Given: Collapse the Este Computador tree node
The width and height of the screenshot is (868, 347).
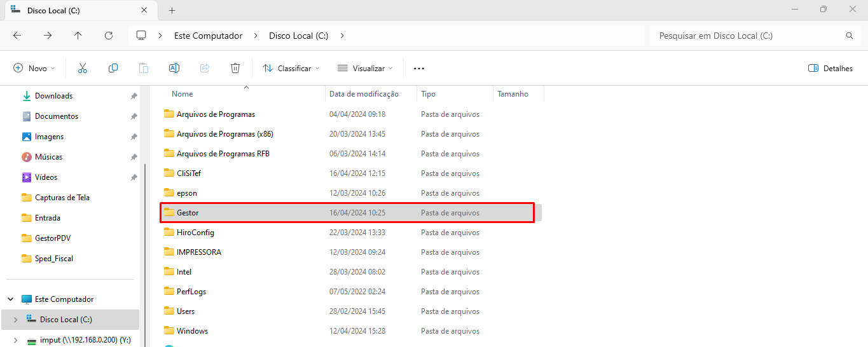Looking at the screenshot, I should [x=11, y=299].
